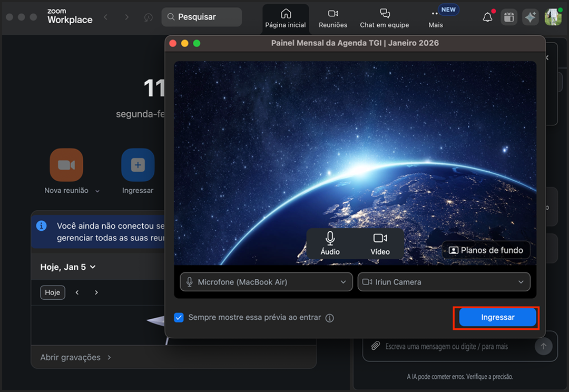Open the Chat em equipe tab
This screenshot has height=392, width=569.
click(x=384, y=18)
